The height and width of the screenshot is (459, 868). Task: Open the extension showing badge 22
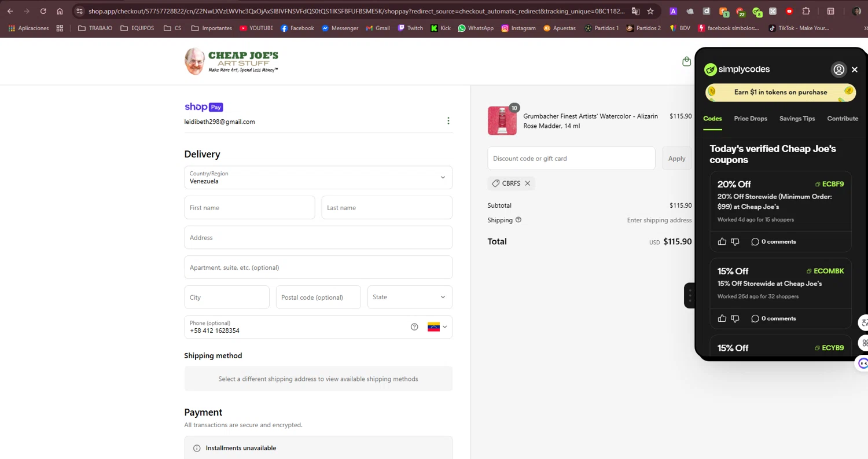pos(740,12)
